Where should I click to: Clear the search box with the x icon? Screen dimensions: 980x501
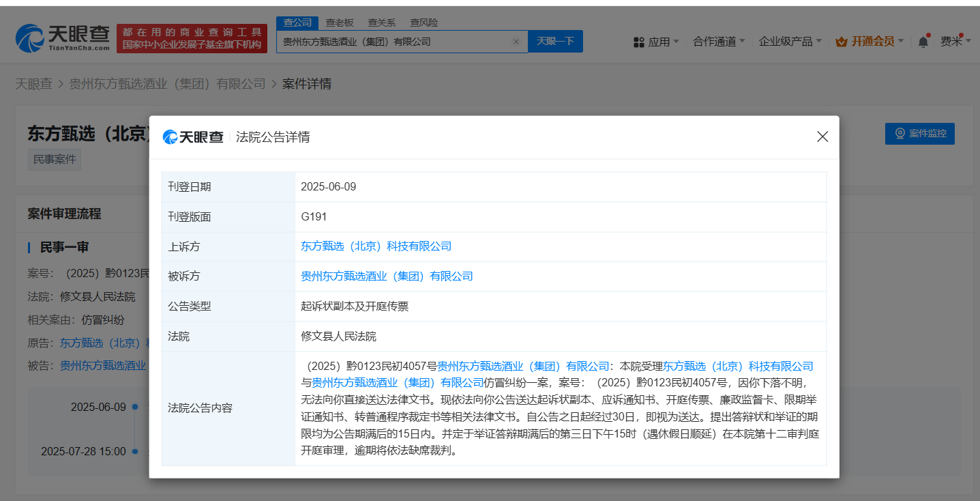516,42
